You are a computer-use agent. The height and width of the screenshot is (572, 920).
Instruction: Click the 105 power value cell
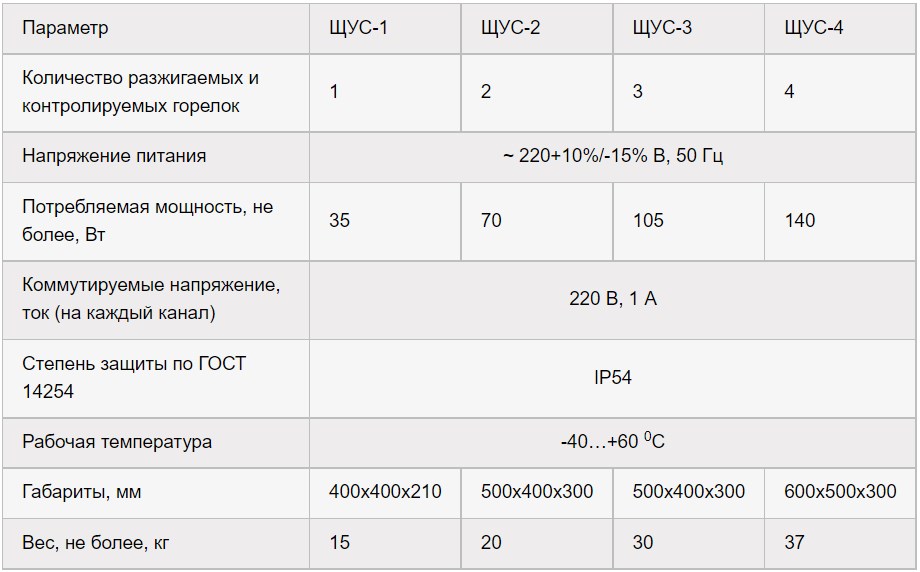689,221
